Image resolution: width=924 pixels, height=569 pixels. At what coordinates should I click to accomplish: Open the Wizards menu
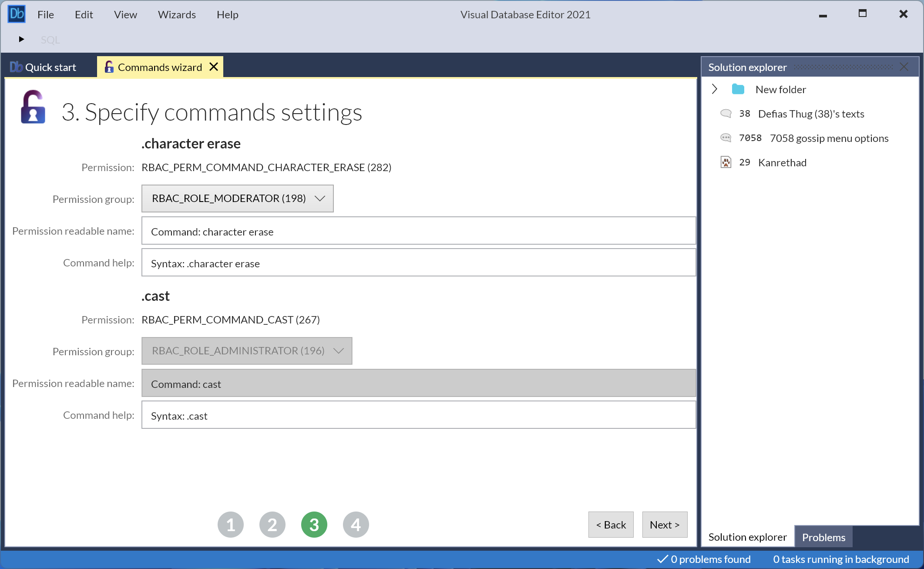[176, 14]
